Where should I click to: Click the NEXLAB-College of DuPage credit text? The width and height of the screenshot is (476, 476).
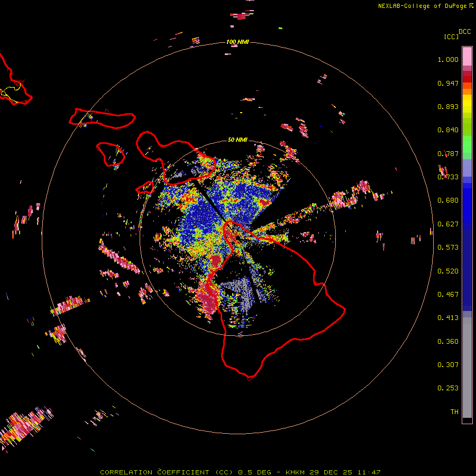(425, 6)
